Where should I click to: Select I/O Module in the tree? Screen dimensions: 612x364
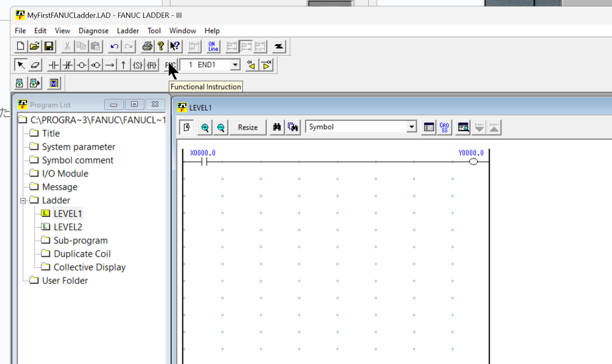coord(65,173)
